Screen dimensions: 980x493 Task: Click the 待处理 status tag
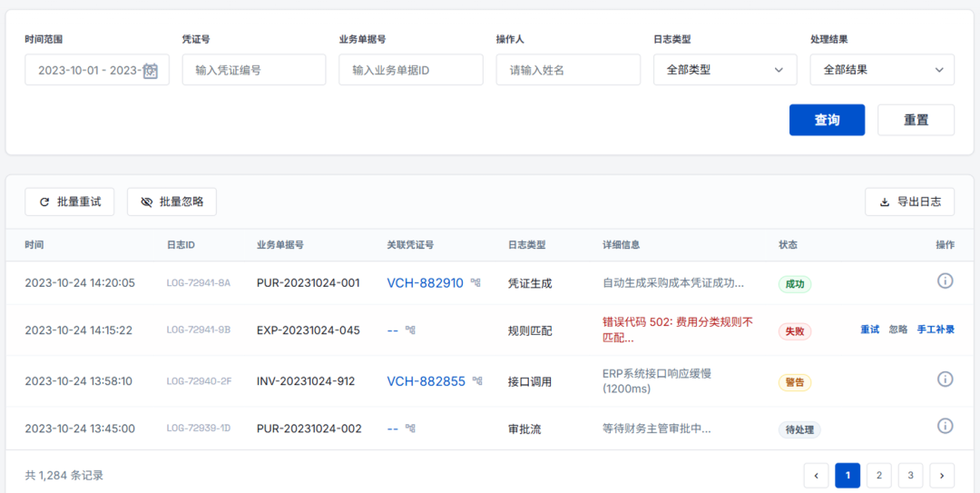click(799, 429)
